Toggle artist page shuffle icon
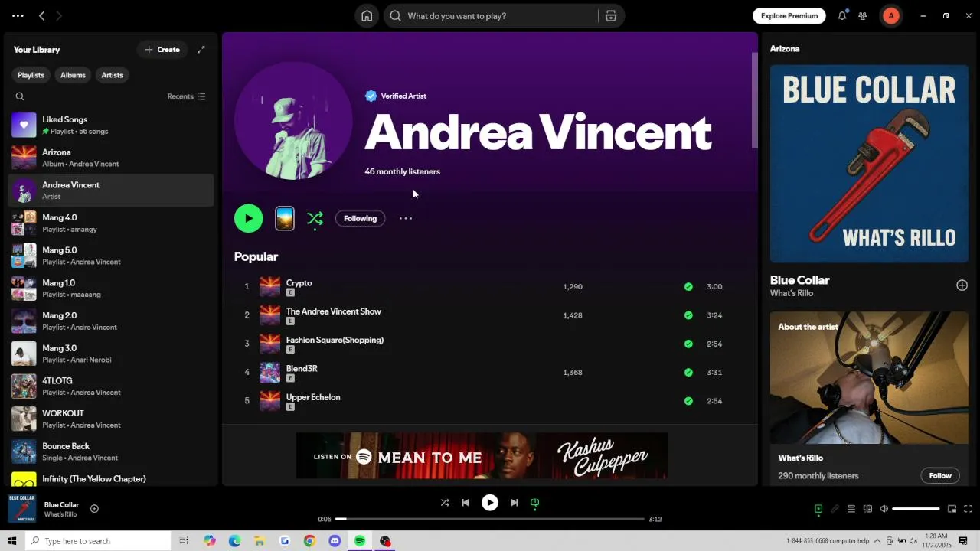Image resolution: width=980 pixels, height=551 pixels. pos(315,219)
